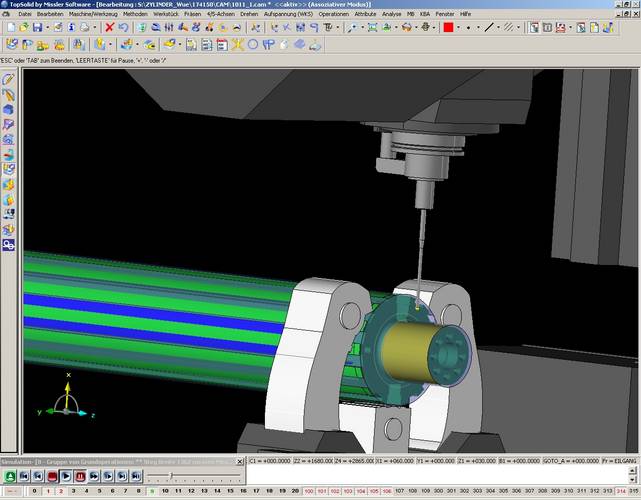Image resolution: width=641 pixels, height=500 pixels.
Task: Open the Drehen menu
Action: (249, 14)
